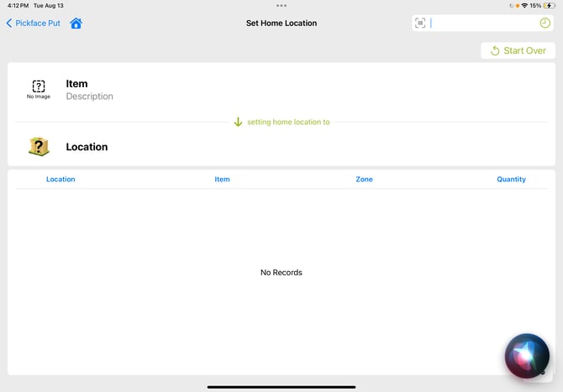Tap the 'setting home location to' label

[x=288, y=122]
